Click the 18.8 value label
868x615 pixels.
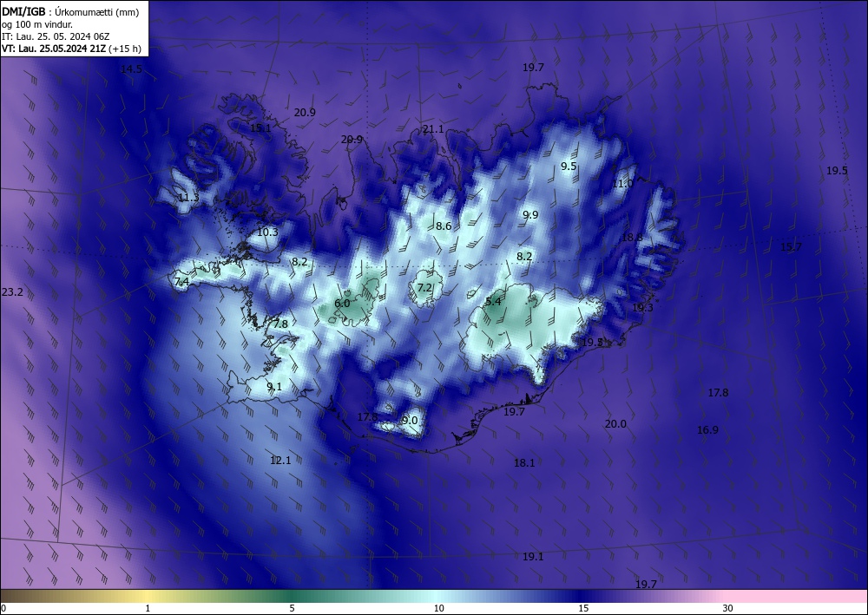coord(632,238)
